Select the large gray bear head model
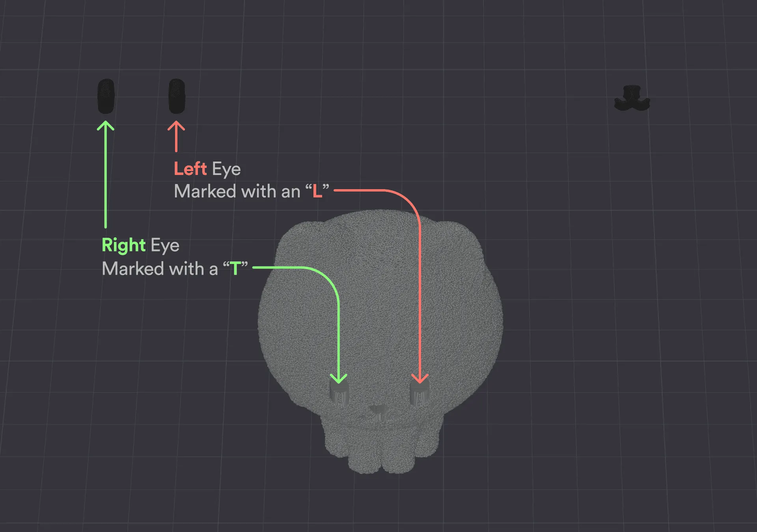This screenshot has width=757, height=532. click(x=380, y=341)
